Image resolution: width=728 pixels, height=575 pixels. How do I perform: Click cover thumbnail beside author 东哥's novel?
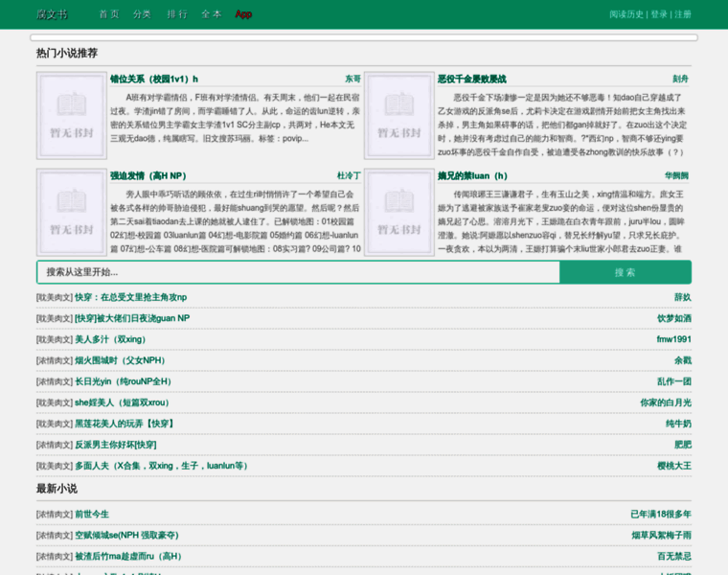(x=71, y=116)
